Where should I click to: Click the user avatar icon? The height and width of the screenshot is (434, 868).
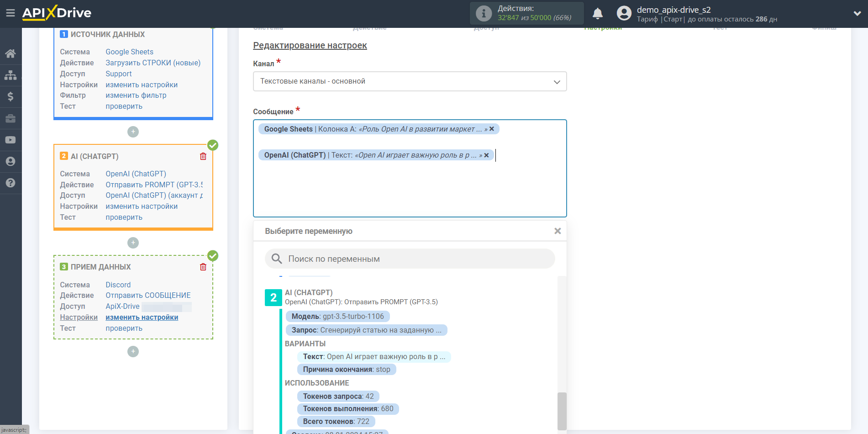click(624, 13)
